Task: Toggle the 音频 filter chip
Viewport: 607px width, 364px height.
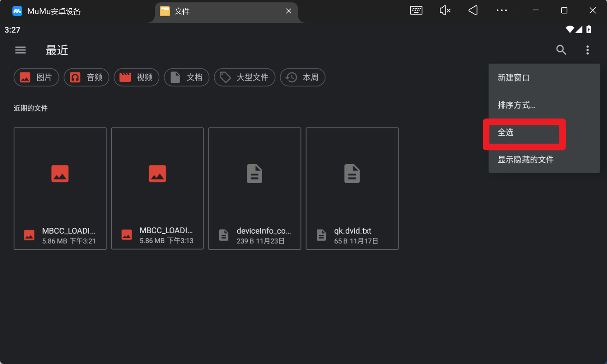Action: 86,77
